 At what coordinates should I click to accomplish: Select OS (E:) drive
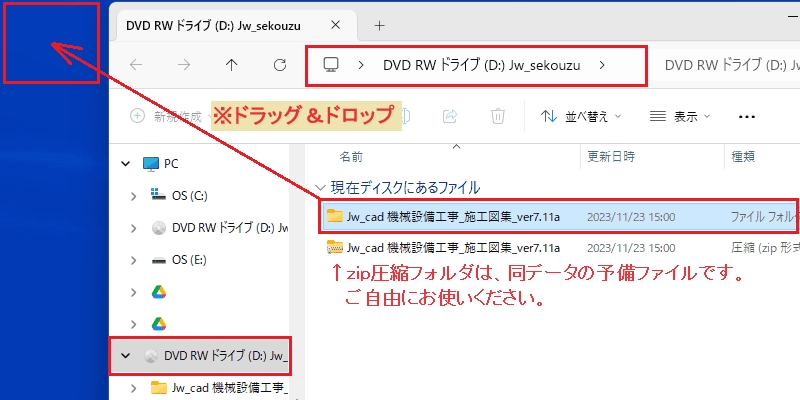179,260
